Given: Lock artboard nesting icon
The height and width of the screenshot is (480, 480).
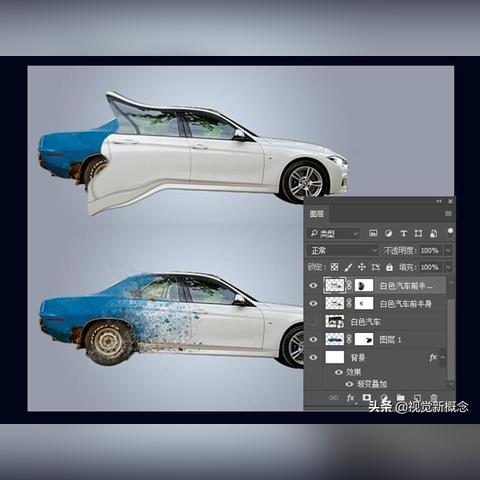Looking at the screenshot, I should 376,267.
